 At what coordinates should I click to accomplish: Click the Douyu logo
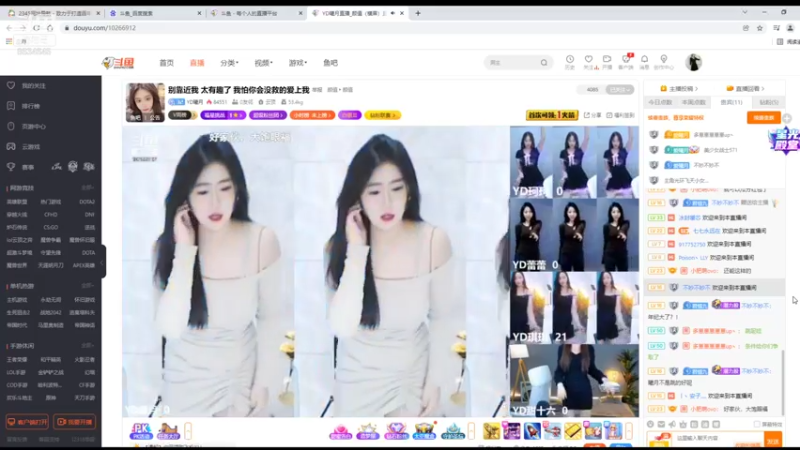118,63
